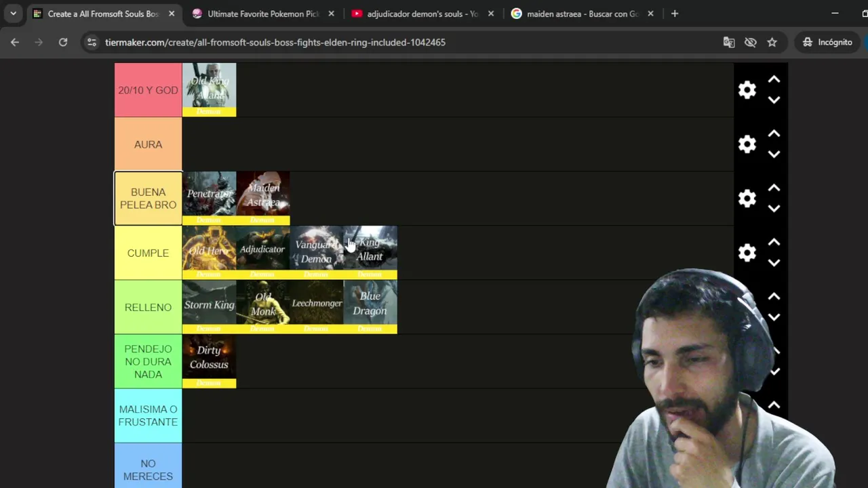Click the translate page icon
This screenshot has width=868, height=488.
click(729, 42)
